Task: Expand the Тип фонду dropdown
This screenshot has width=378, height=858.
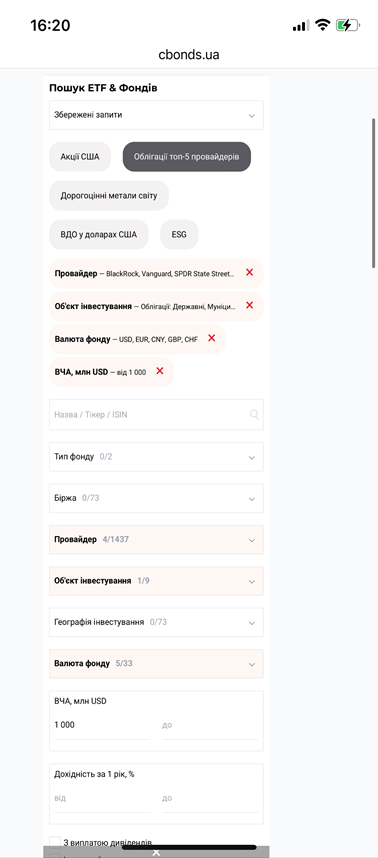Action: click(x=156, y=456)
